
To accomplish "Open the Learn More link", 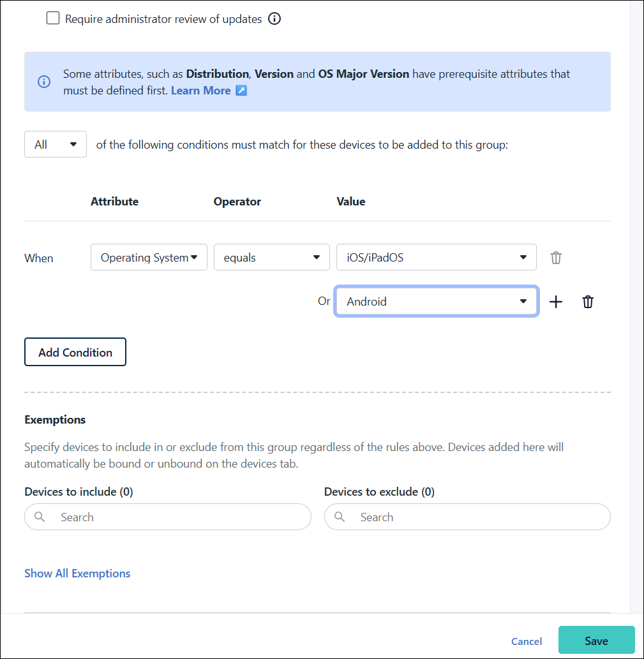I will pos(200,90).
